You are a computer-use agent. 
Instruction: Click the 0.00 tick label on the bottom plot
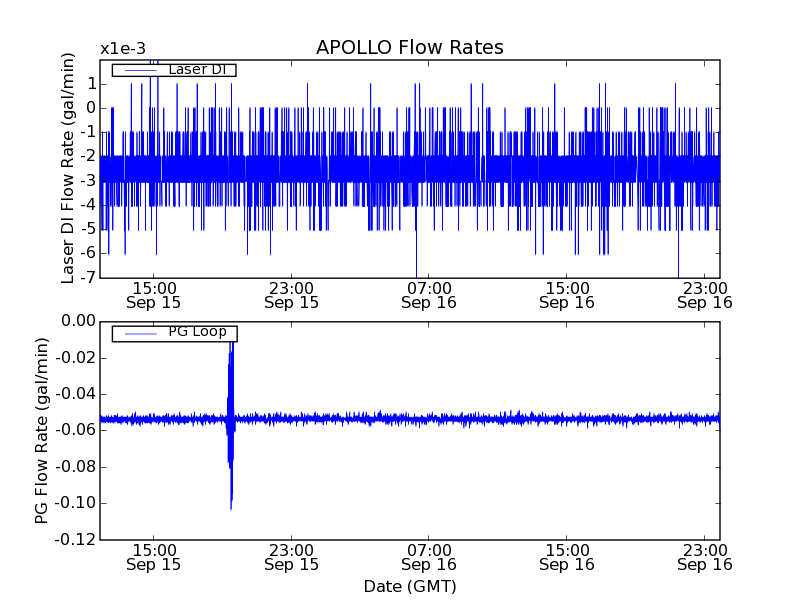[79, 321]
